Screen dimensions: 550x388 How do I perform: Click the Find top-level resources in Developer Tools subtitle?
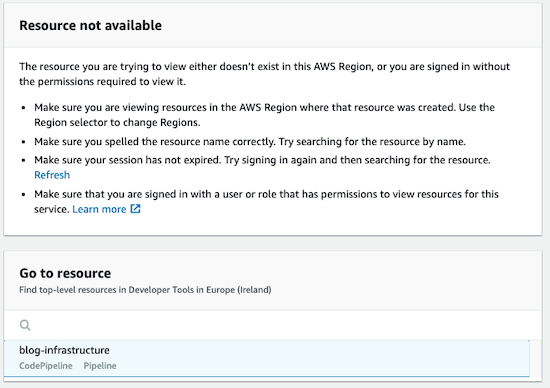click(145, 290)
